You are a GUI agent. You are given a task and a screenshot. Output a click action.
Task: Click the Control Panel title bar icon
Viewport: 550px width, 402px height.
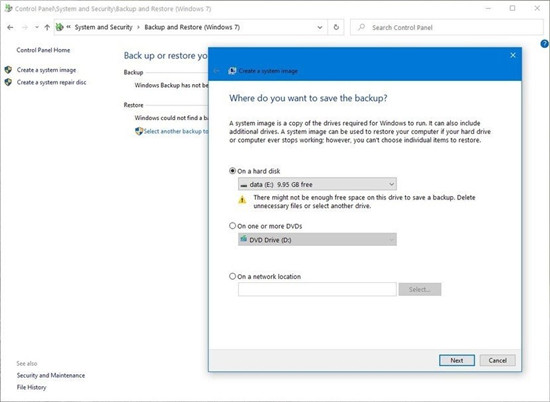tap(8, 8)
